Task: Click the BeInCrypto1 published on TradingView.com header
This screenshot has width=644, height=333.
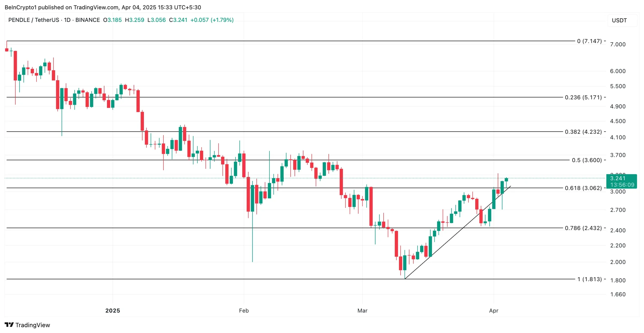Action: coord(103,7)
